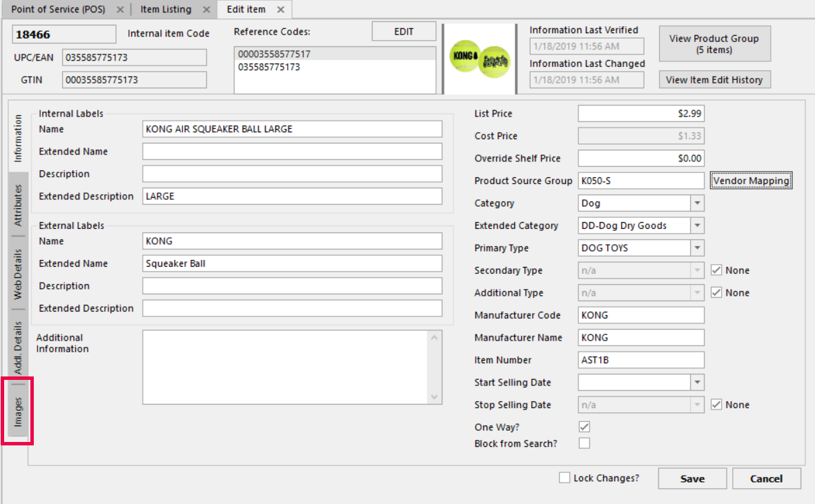Click the KONG tennis ball product image
The height and width of the screenshot is (504, 815).
coord(479,59)
